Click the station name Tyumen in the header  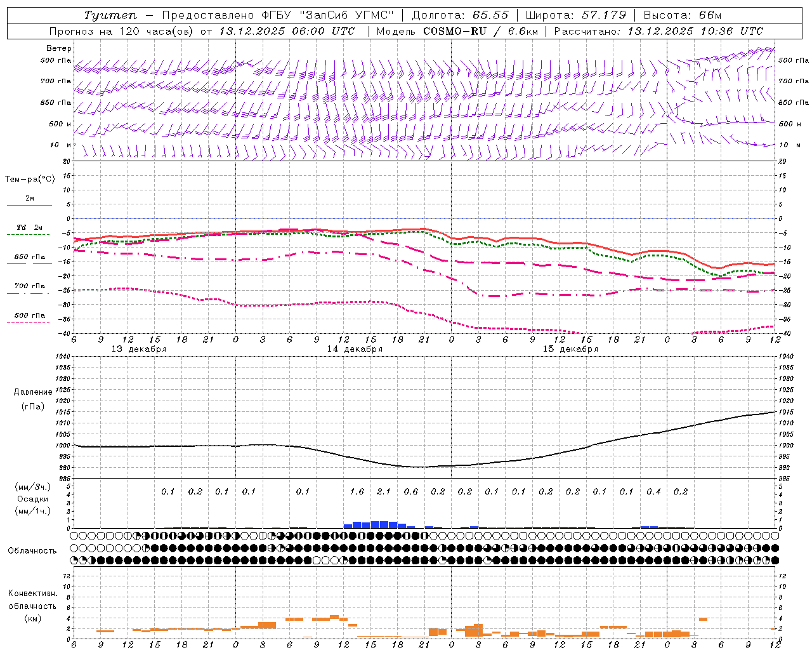(x=110, y=15)
